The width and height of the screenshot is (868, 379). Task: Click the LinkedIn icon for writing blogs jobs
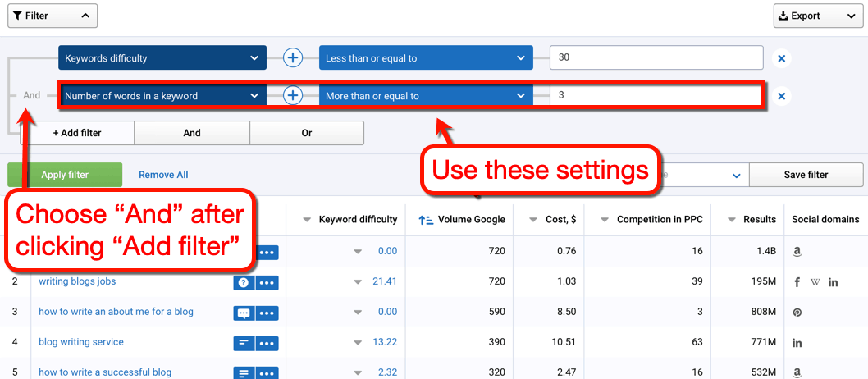(833, 282)
